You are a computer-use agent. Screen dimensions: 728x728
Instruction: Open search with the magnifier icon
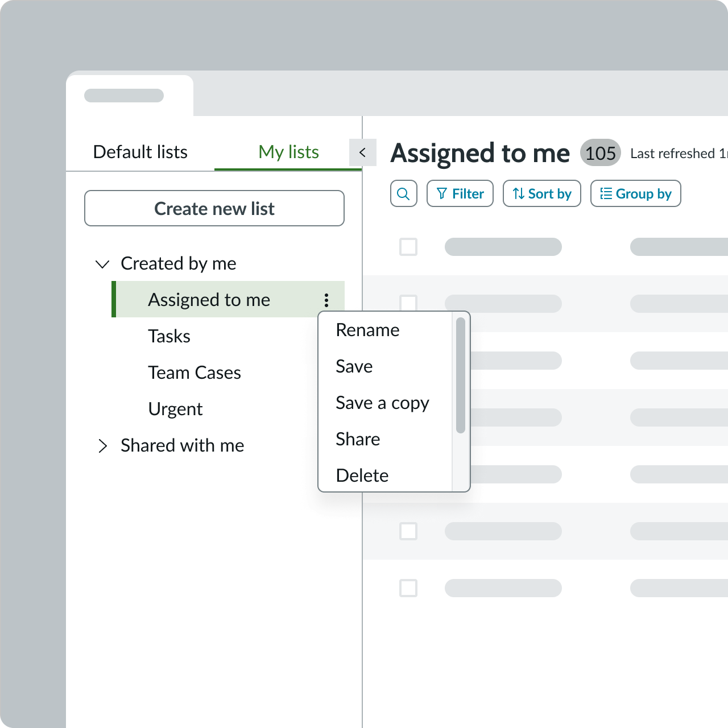(x=403, y=193)
